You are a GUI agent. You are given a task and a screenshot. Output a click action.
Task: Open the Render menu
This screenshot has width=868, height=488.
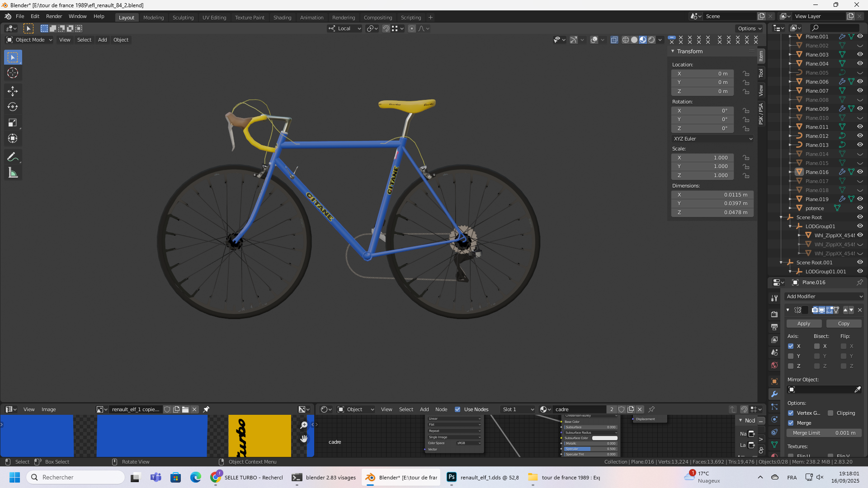click(54, 16)
